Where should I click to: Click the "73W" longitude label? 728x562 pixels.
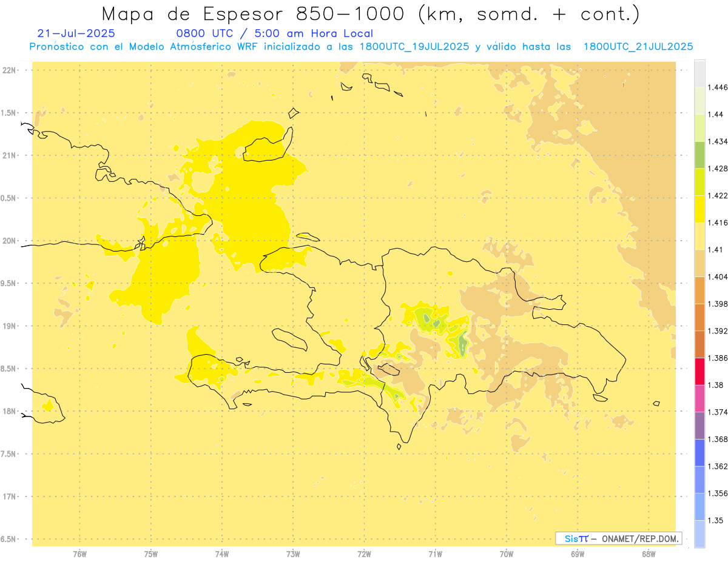pyautogui.click(x=293, y=554)
